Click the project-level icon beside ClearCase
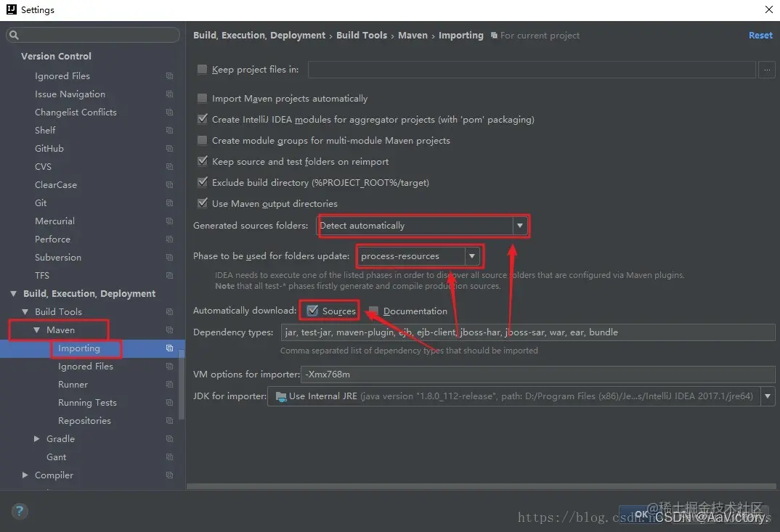The image size is (780, 532). [x=169, y=185]
